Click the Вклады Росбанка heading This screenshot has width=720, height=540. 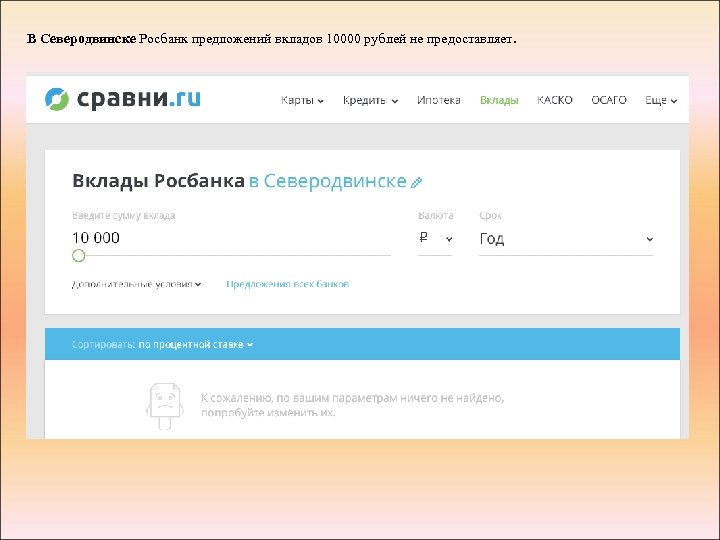(158, 181)
